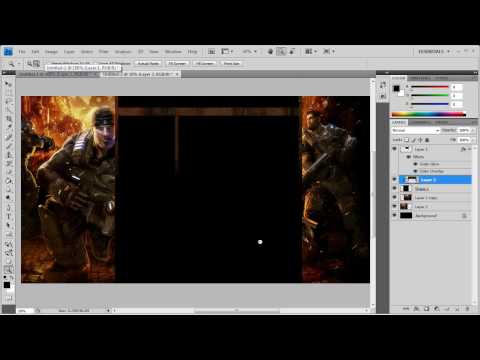Toggle visibility of the selected Layer 3
480x360 pixels.
click(394, 180)
